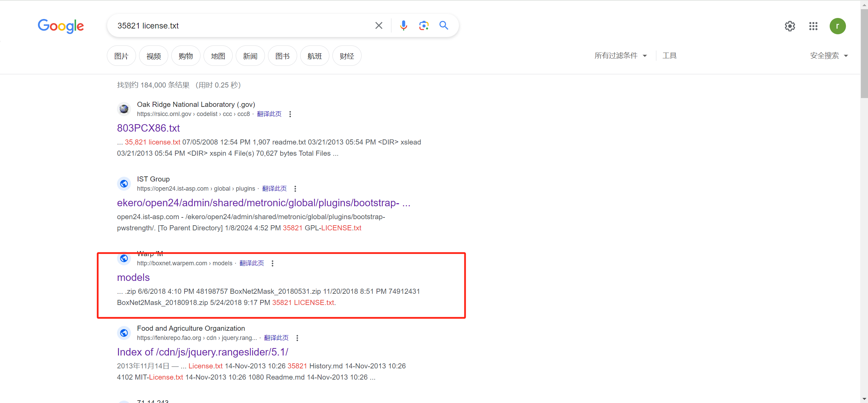
Task: Open quick settings gear icon
Action: click(790, 26)
